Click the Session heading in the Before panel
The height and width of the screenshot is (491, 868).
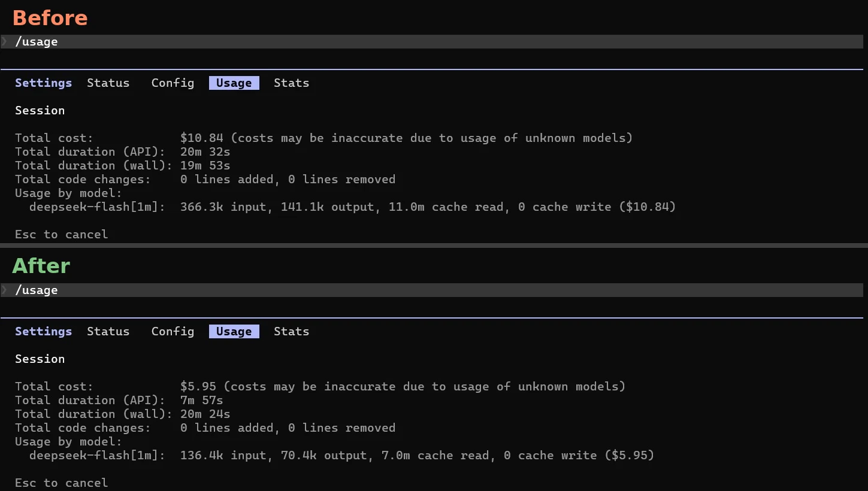[40, 111]
